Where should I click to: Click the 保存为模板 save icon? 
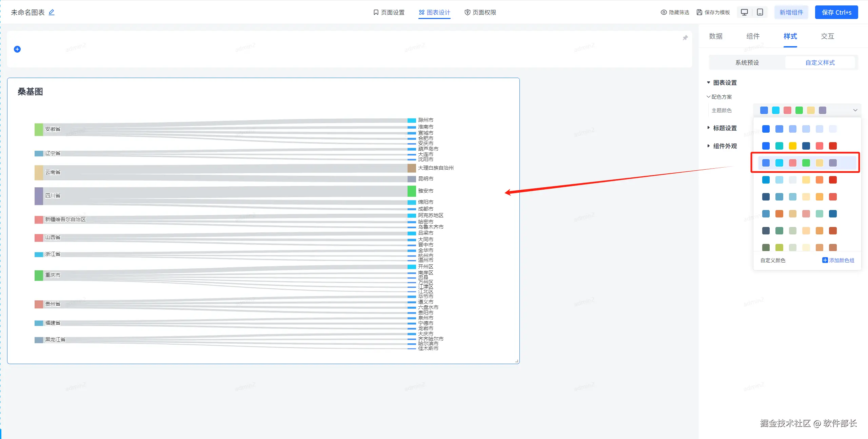[x=699, y=12]
